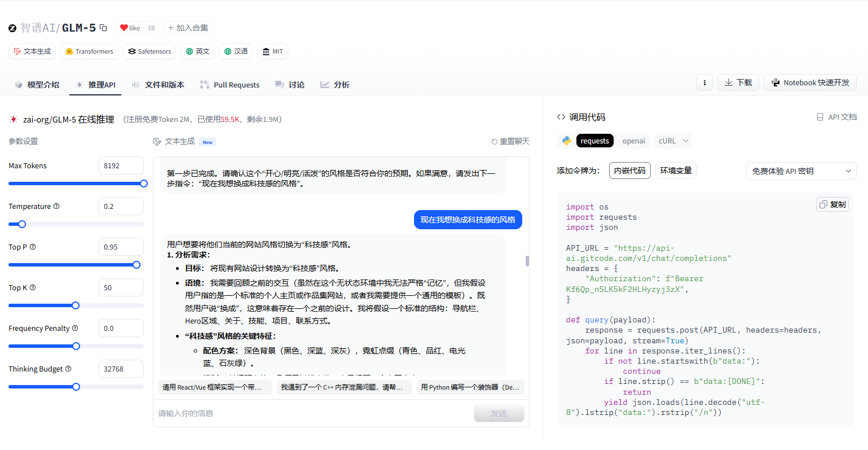Open the 文件和版本 tab

[x=158, y=85]
